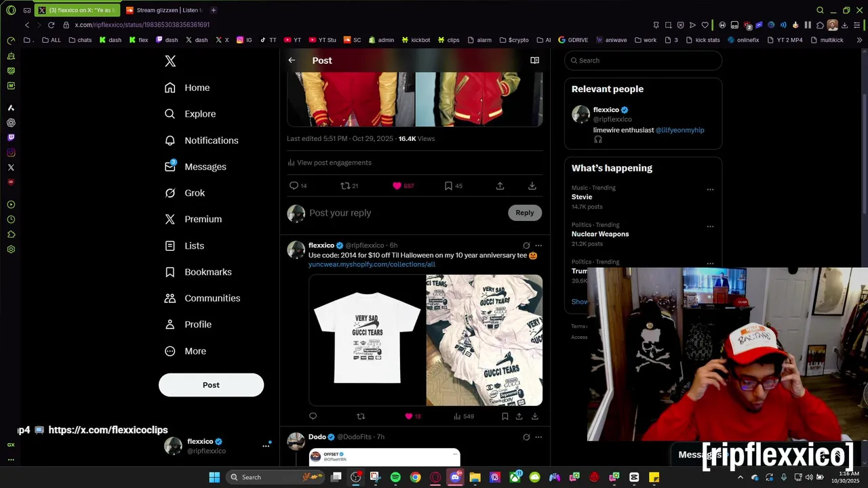
Task: Click download icon on main post
Action: pos(532,186)
